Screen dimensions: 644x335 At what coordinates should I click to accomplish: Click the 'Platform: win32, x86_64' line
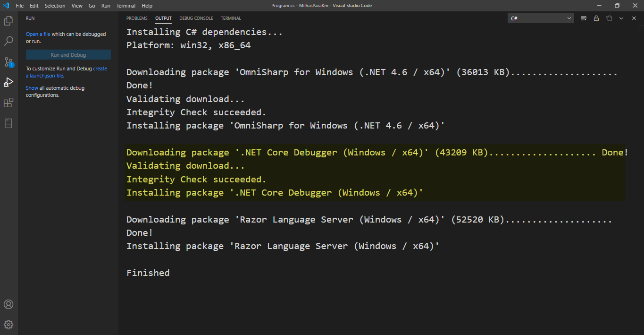[189, 45]
